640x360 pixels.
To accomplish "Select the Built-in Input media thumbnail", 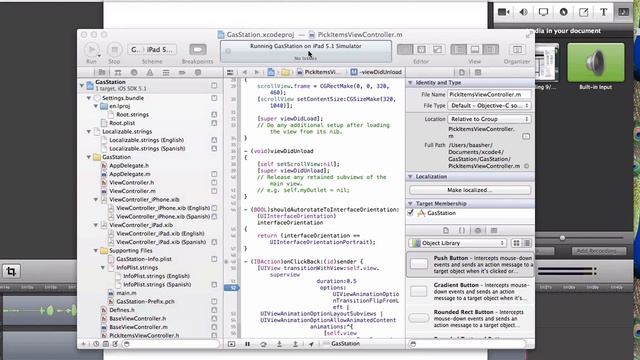I will click(596, 62).
